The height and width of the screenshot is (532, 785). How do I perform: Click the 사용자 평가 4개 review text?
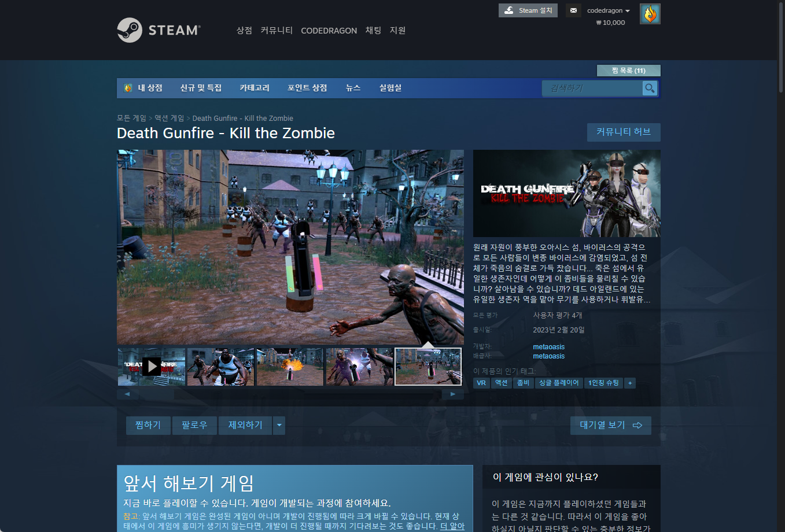[x=558, y=315]
